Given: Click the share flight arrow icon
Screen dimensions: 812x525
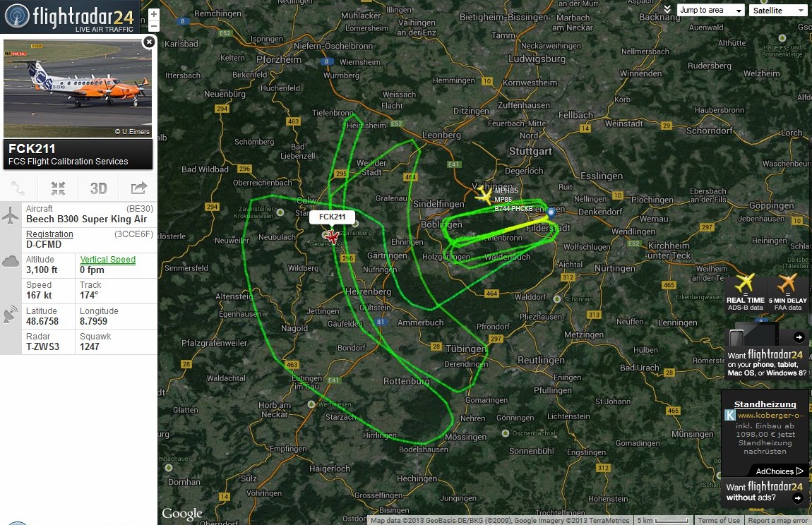Looking at the screenshot, I should (x=138, y=188).
